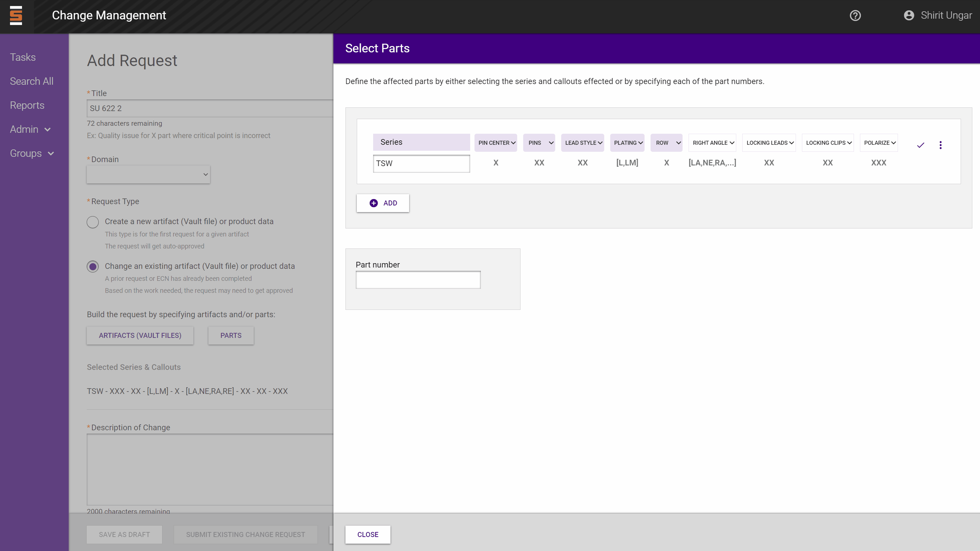
Task: Expand the RIGHT ANGLE dropdown
Action: (x=712, y=143)
